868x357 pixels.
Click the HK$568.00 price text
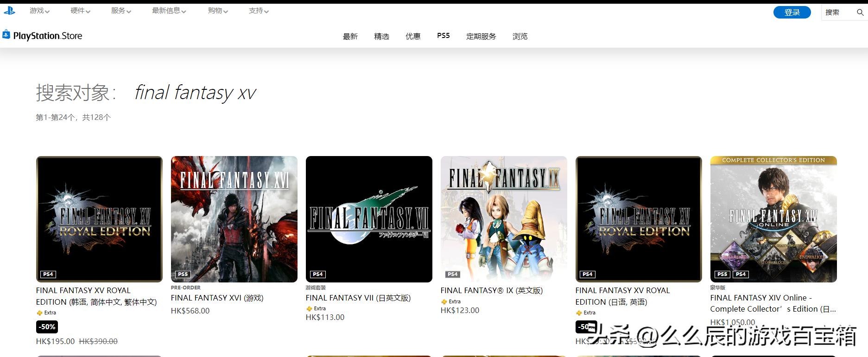(x=190, y=311)
